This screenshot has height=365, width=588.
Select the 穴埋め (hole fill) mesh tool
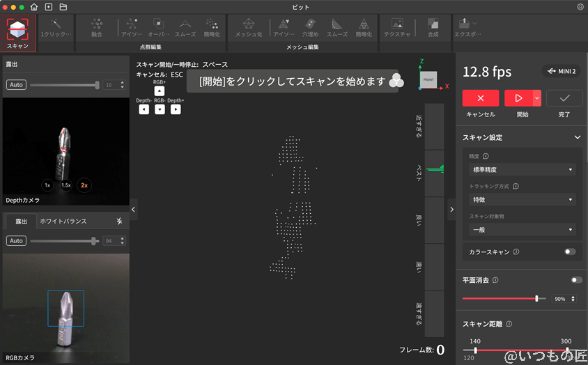[x=310, y=28]
